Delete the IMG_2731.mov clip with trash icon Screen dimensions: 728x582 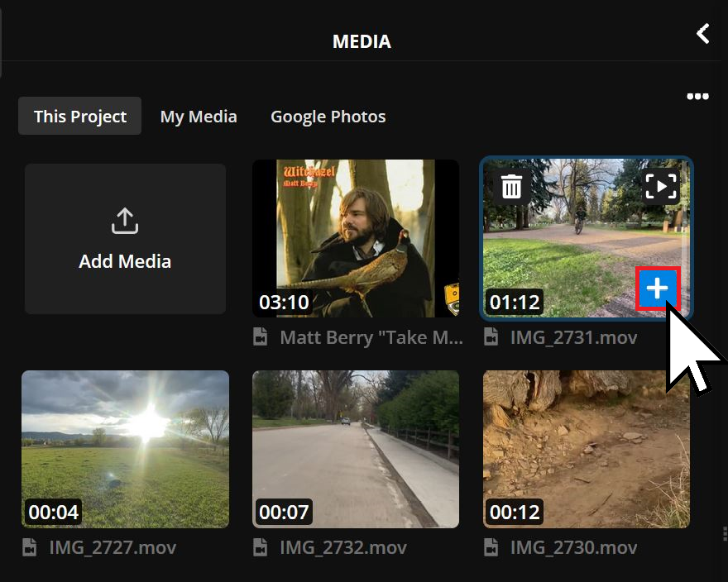(x=512, y=187)
